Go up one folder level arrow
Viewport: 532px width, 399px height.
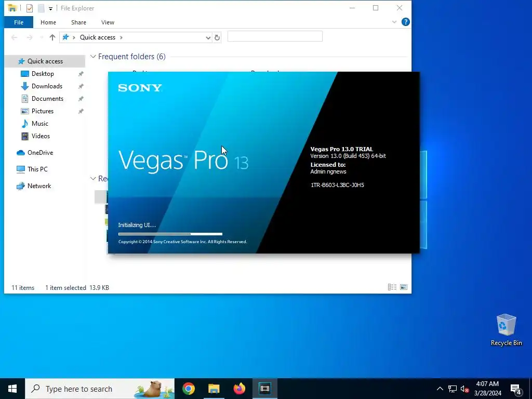[x=52, y=37]
